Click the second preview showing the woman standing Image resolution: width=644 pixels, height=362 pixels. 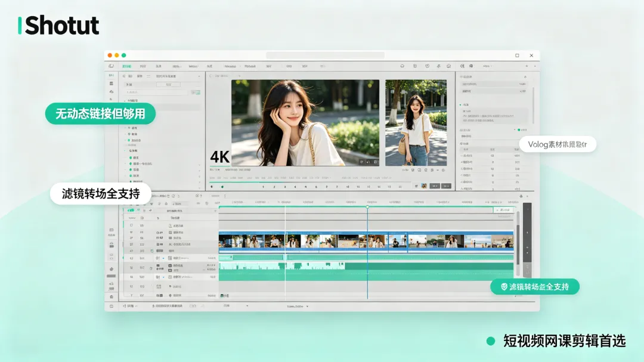pos(416,123)
